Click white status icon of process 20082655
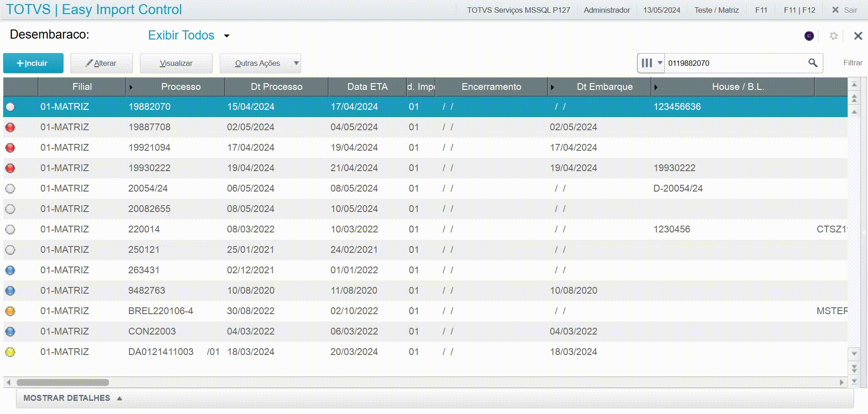The height and width of the screenshot is (414, 868). point(10,209)
